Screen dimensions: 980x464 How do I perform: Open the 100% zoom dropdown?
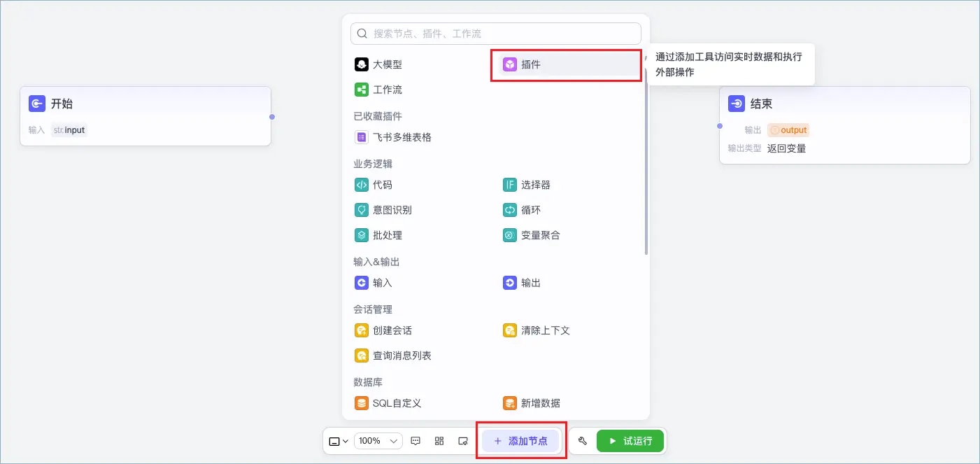[x=378, y=441]
